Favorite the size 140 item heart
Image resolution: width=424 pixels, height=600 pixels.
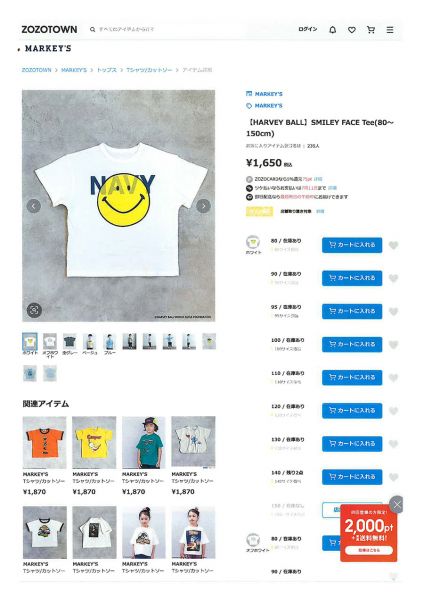click(393, 477)
